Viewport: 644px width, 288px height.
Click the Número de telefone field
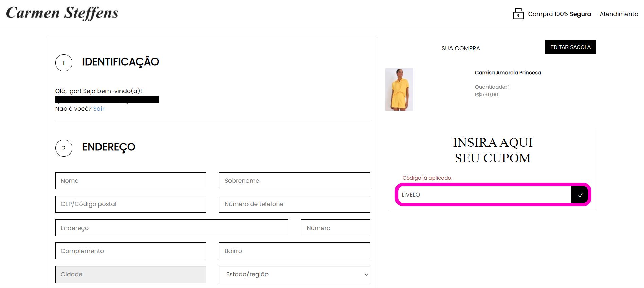coord(295,204)
